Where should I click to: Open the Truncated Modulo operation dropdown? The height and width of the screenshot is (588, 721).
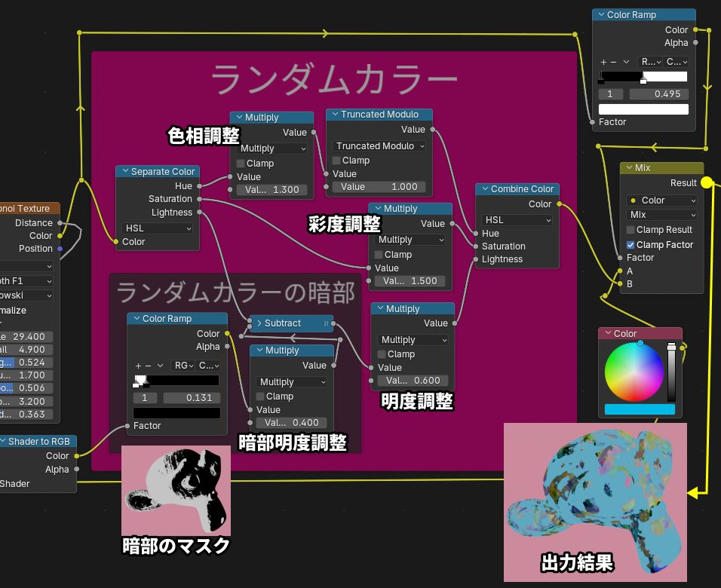click(379, 146)
